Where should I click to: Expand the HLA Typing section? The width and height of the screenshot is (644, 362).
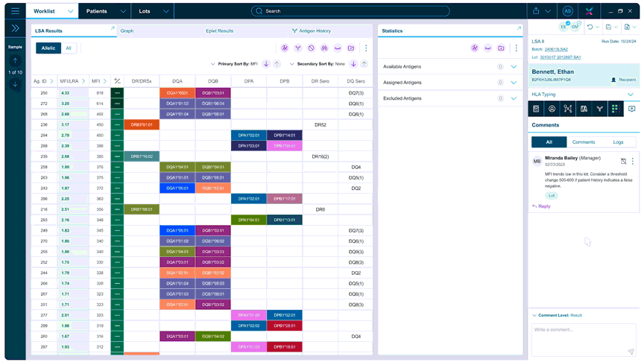(x=631, y=95)
